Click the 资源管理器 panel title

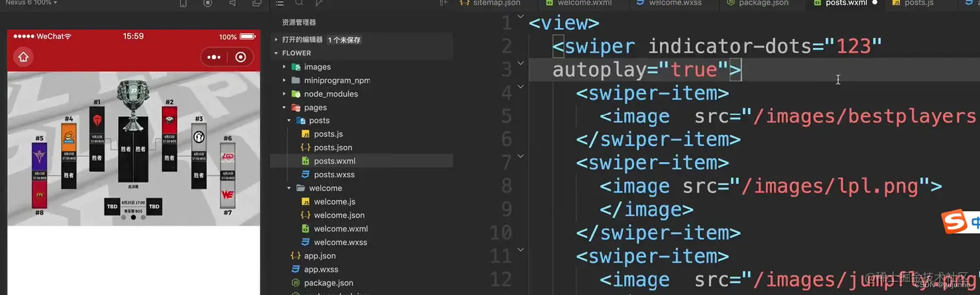coord(299,22)
